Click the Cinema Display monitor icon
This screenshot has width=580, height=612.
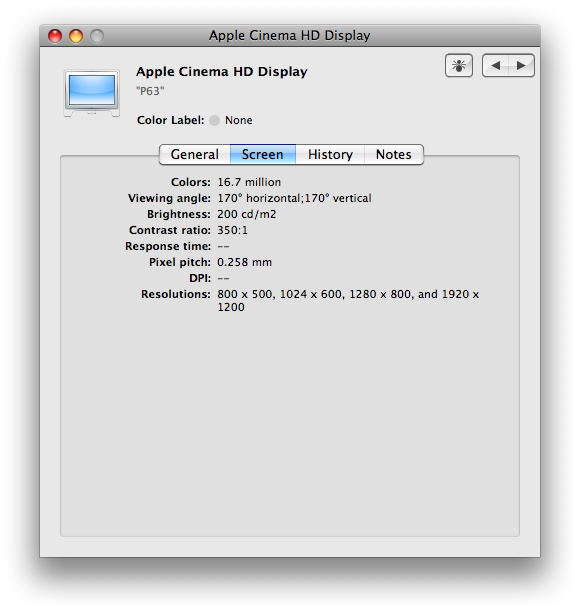pos(92,93)
